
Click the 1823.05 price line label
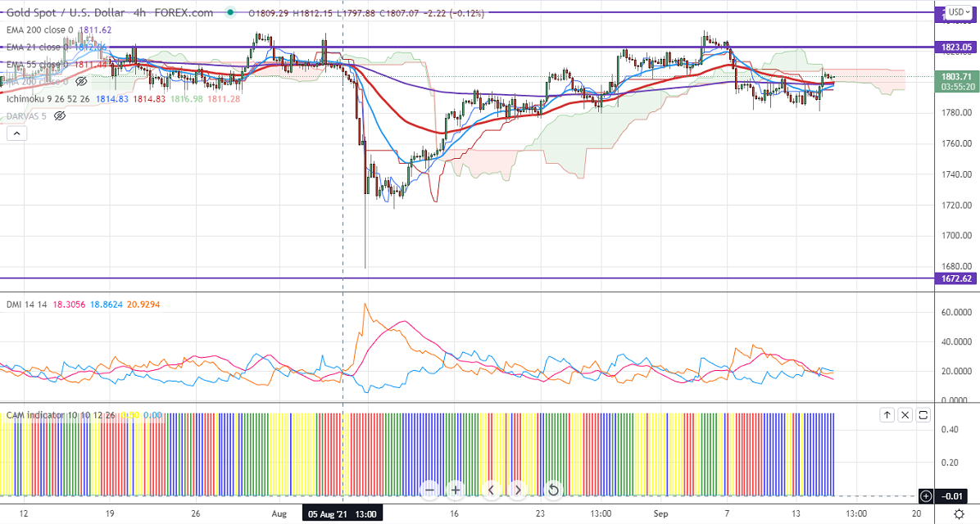956,47
